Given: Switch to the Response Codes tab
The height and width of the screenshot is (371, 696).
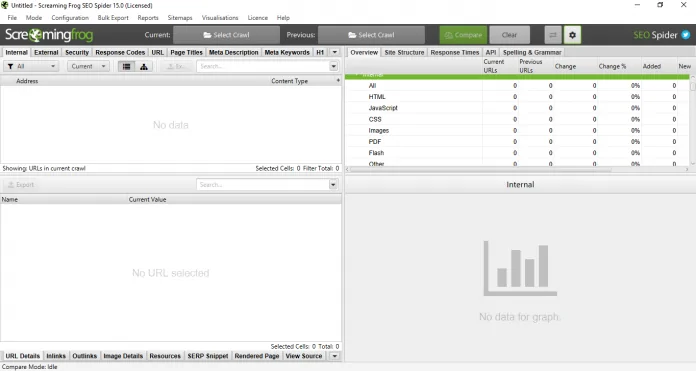Looking at the screenshot, I should click(x=120, y=52).
